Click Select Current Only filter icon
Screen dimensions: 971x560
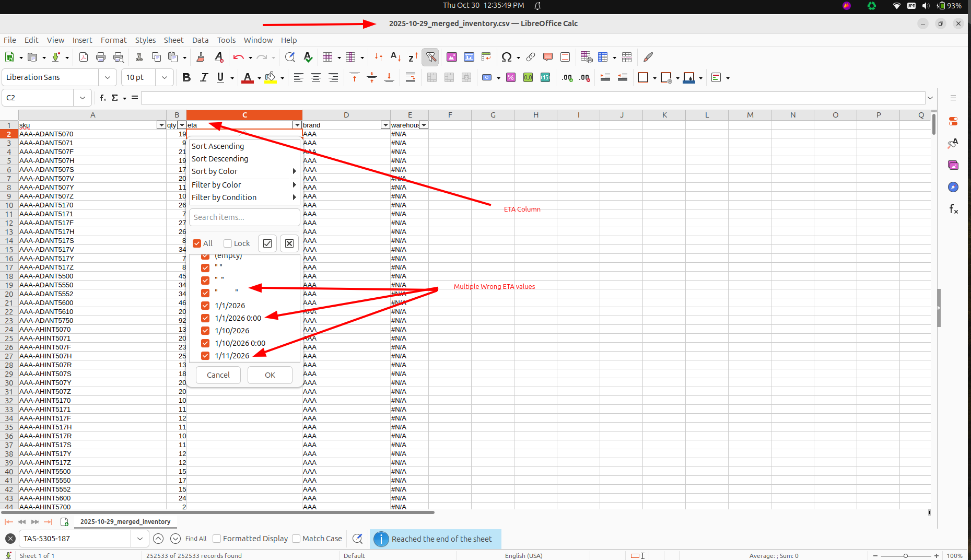coord(267,243)
